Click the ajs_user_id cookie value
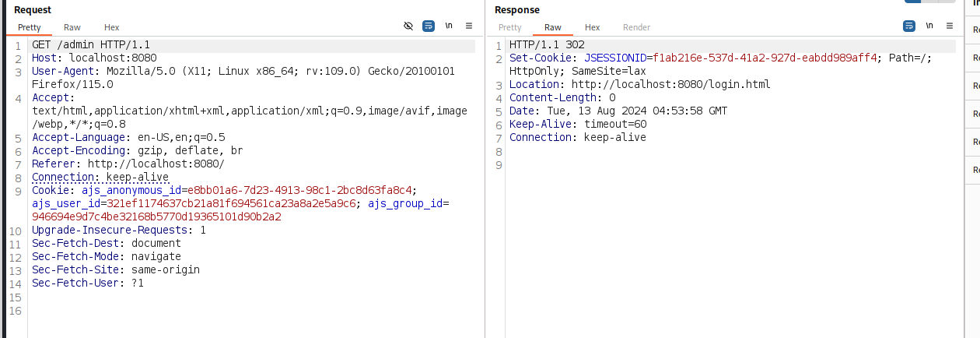This screenshot has height=338, width=980. coord(231,203)
